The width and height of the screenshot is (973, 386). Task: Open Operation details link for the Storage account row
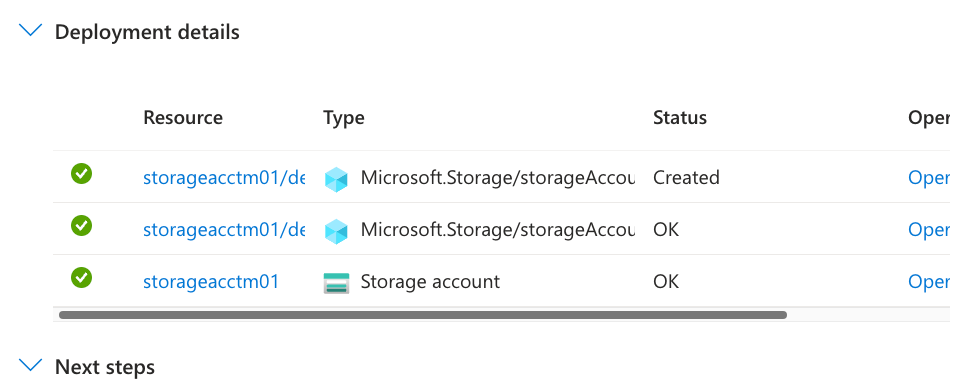point(928,282)
